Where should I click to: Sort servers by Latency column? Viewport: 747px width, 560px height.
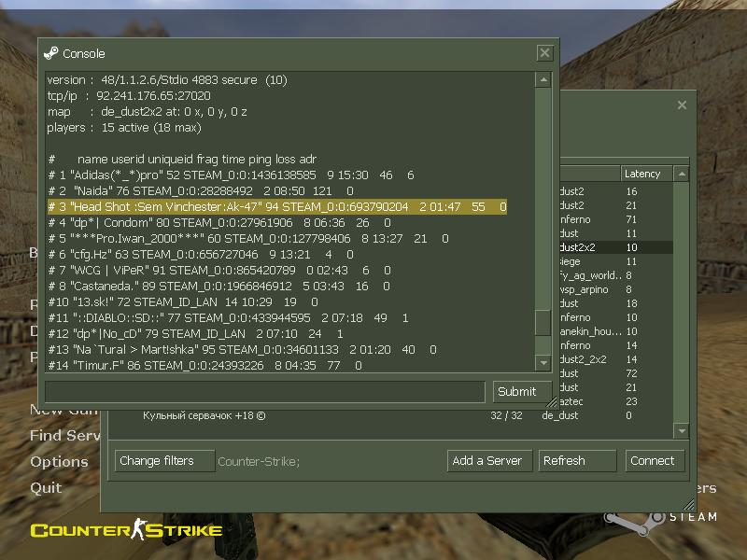[646, 174]
